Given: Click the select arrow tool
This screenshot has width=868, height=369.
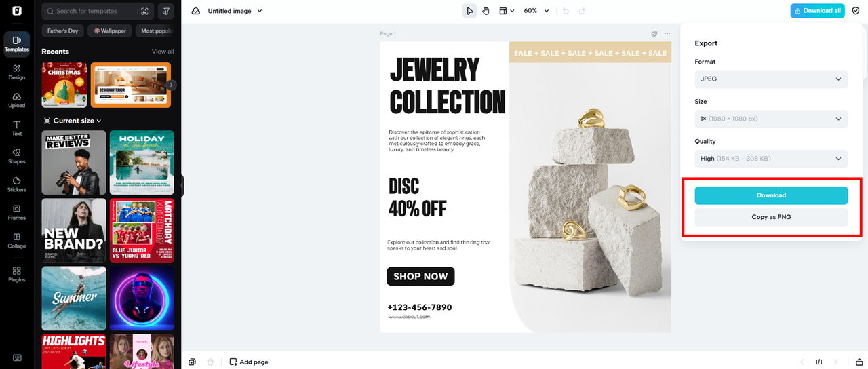Looking at the screenshot, I should (469, 11).
